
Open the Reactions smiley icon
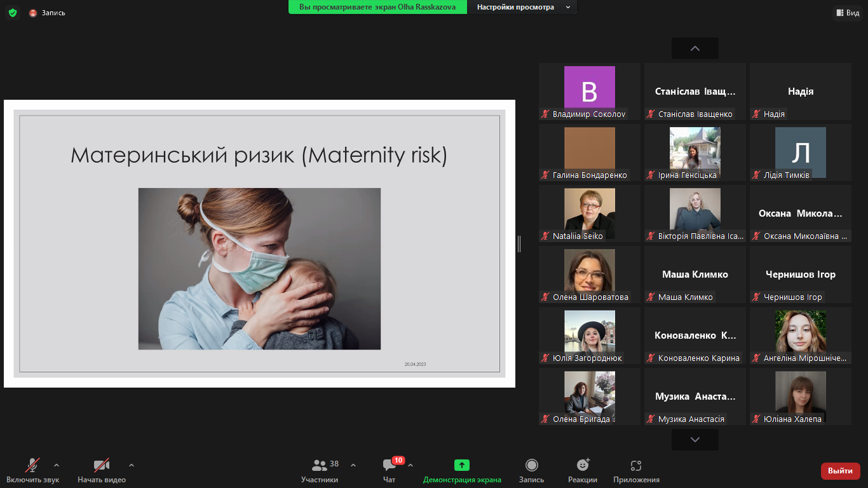[x=583, y=465]
